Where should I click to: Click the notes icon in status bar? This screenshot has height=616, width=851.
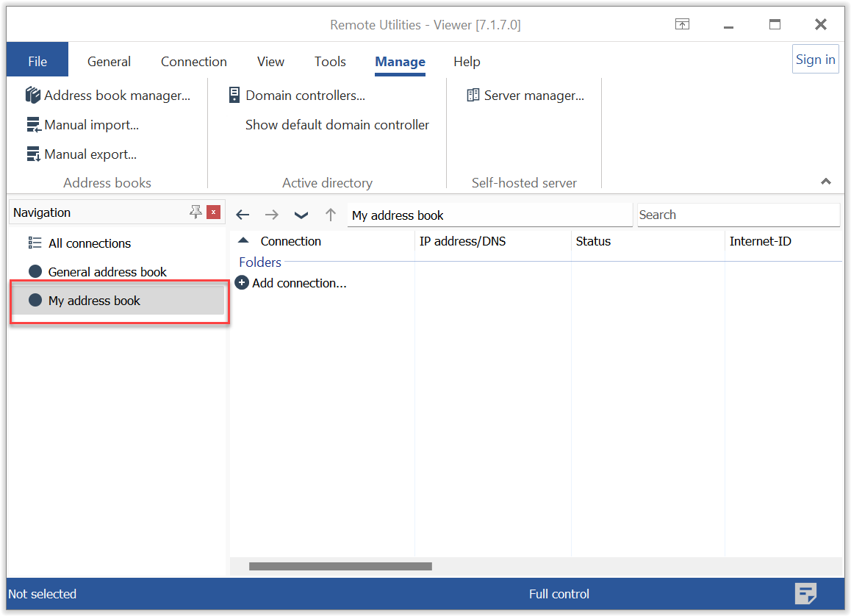point(805,593)
